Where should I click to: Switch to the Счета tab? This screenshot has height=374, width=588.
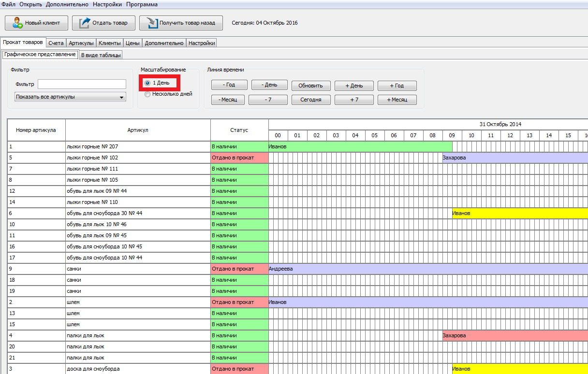(x=56, y=43)
